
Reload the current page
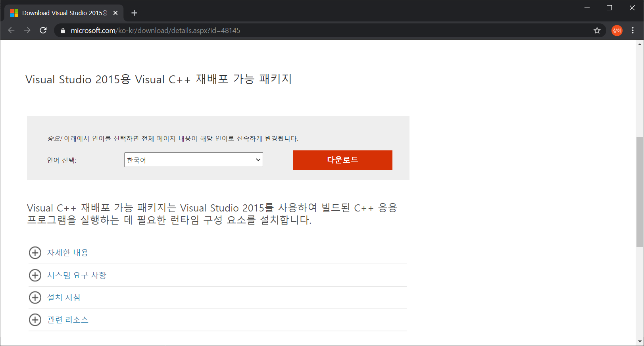(x=43, y=31)
